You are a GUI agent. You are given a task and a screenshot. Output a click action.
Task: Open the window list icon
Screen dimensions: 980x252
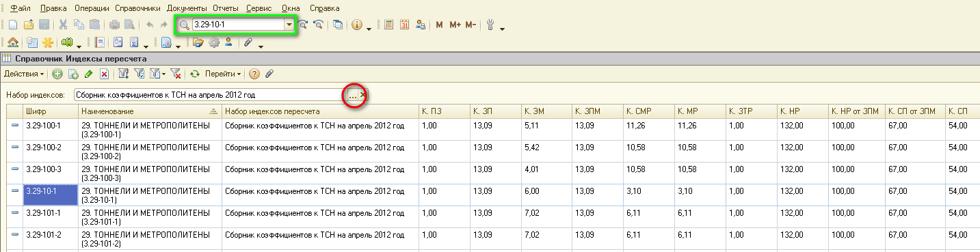339,25
